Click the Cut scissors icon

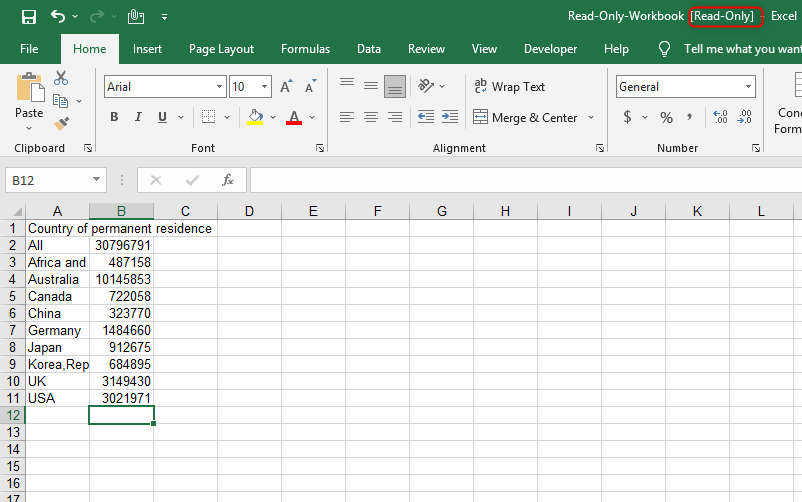(x=61, y=77)
